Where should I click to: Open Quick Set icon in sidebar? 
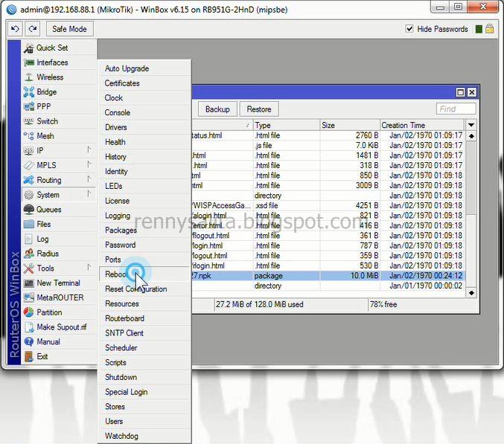(x=28, y=48)
